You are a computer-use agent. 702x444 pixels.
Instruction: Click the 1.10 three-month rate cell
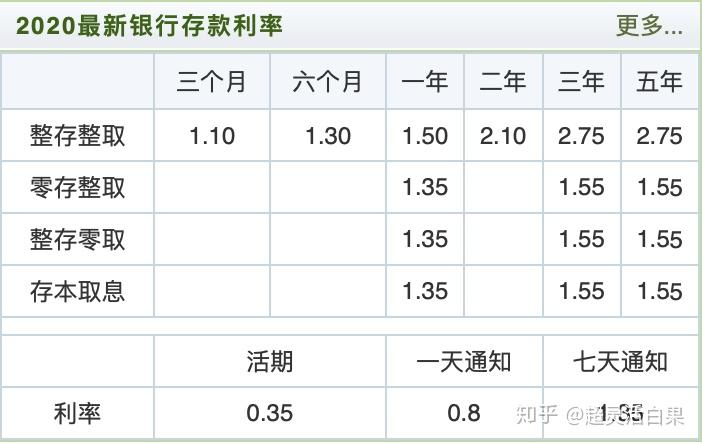click(x=212, y=136)
